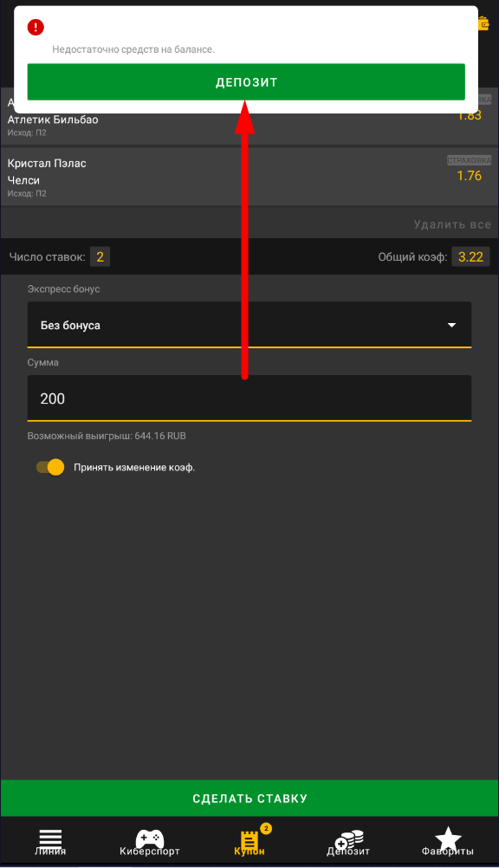
Task: Toggle Принять изменение коэф. switch
Action: click(x=50, y=467)
